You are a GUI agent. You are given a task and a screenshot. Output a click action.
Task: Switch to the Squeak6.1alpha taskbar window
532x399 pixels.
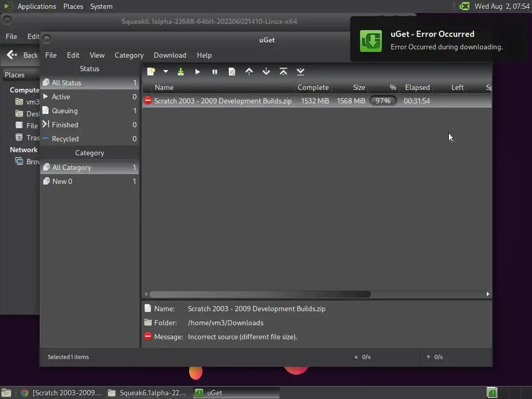pos(147,393)
